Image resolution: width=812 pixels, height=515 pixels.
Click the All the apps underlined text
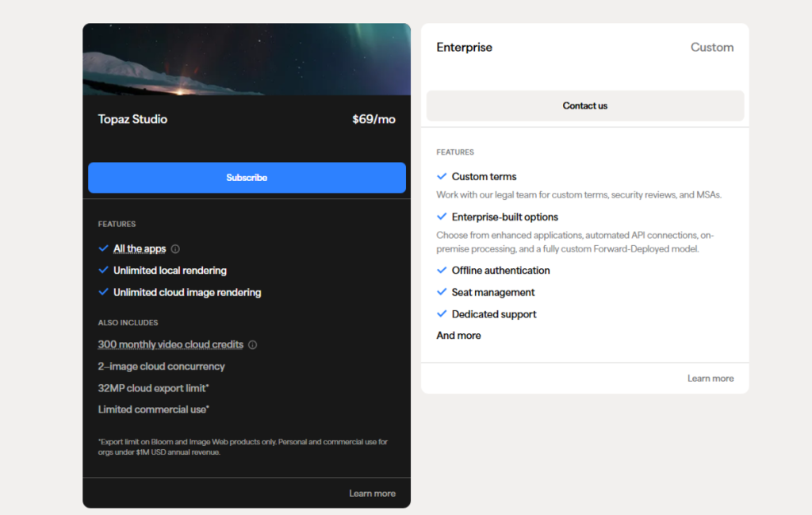point(140,248)
